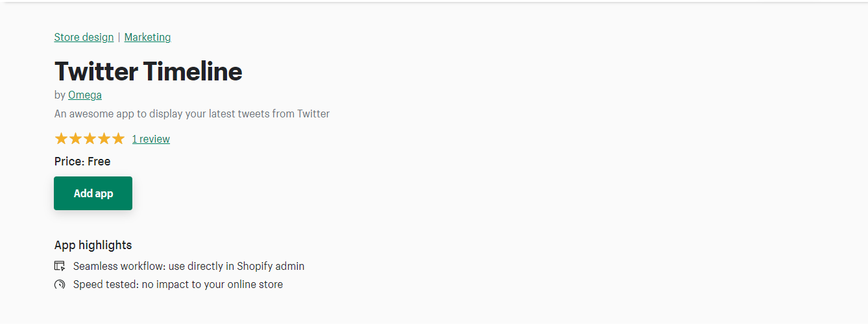Click the second rating star

tap(75, 138)
